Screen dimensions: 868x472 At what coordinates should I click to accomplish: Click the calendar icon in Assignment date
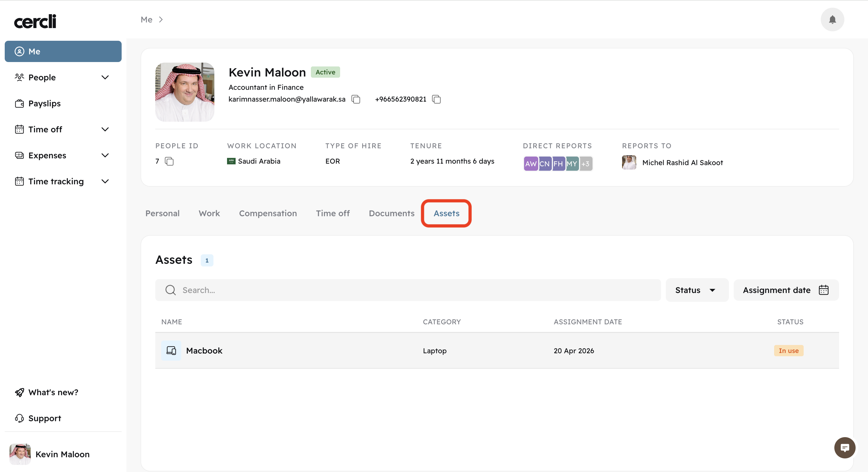[823, 290]
